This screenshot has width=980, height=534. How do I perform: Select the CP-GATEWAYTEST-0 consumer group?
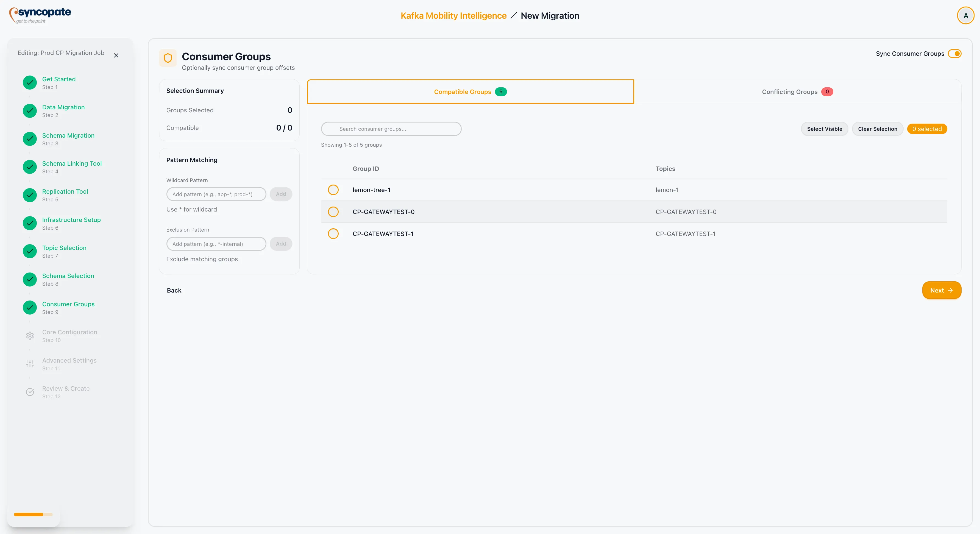point(333,212)
